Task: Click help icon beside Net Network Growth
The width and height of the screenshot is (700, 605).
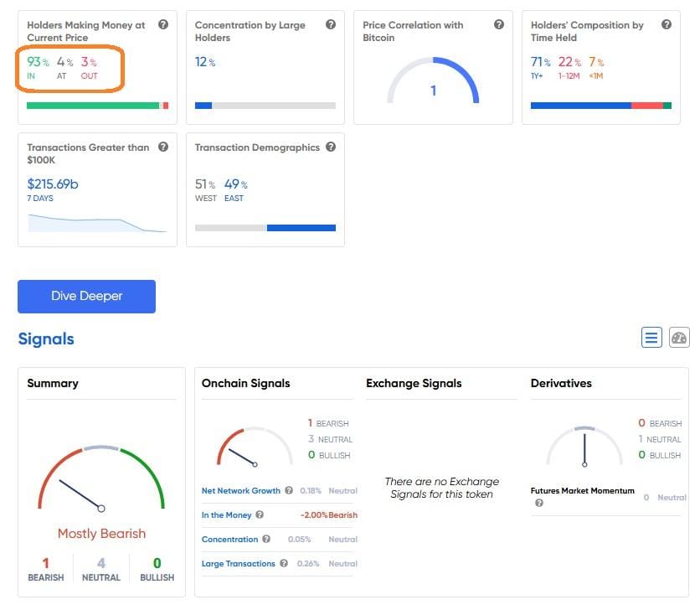Action: pyautogui.click(x=289, y=491)
